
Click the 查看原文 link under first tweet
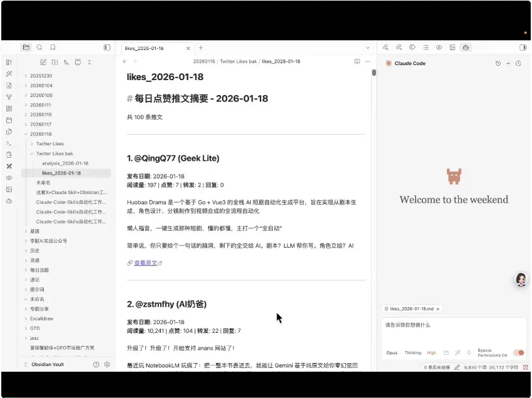tap(146, 263)
